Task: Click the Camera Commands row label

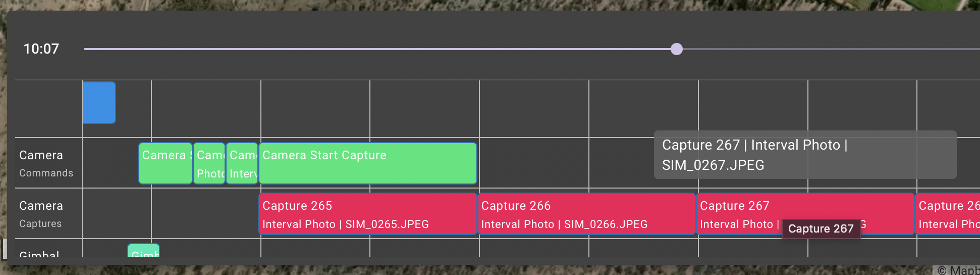Action: tap(46, 163)
